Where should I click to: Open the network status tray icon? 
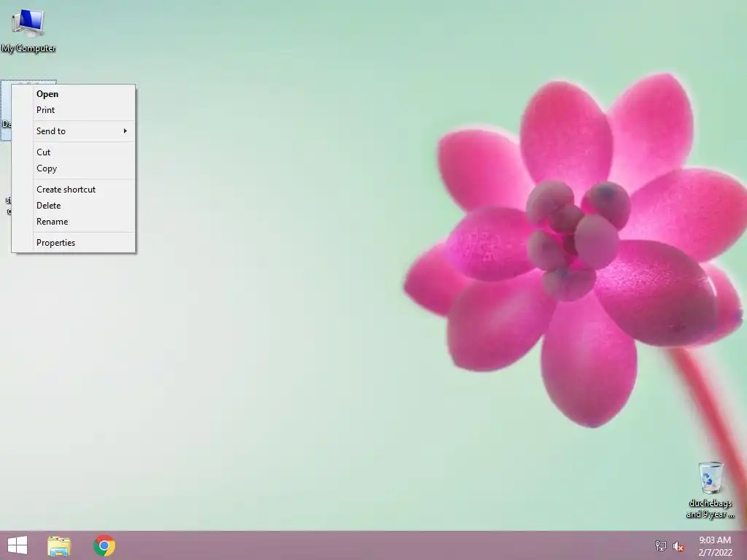tap(661, 545)
